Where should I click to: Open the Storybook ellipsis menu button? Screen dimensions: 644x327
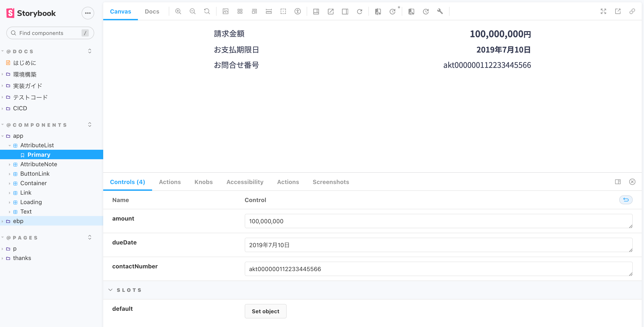pos(88,13)
